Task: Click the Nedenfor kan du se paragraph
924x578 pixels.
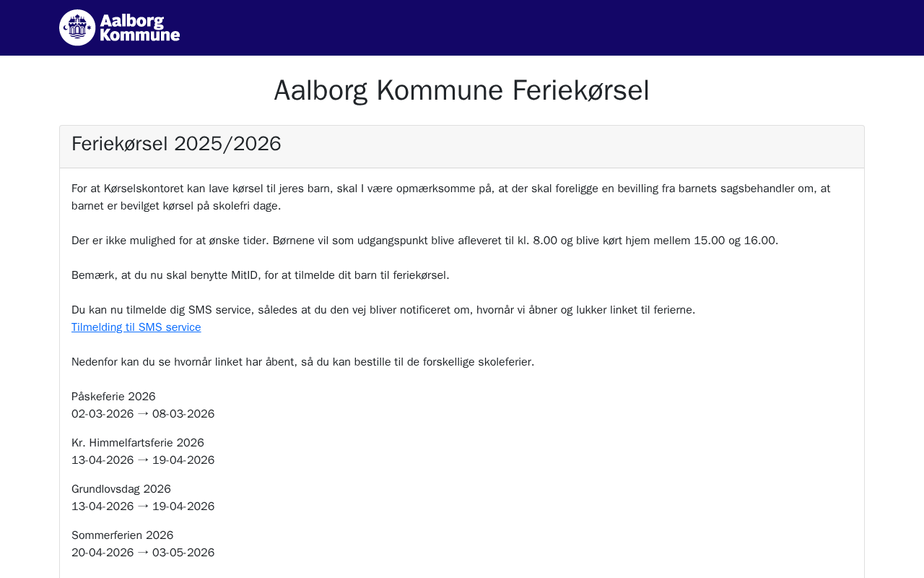Action: tap(302, 362)
